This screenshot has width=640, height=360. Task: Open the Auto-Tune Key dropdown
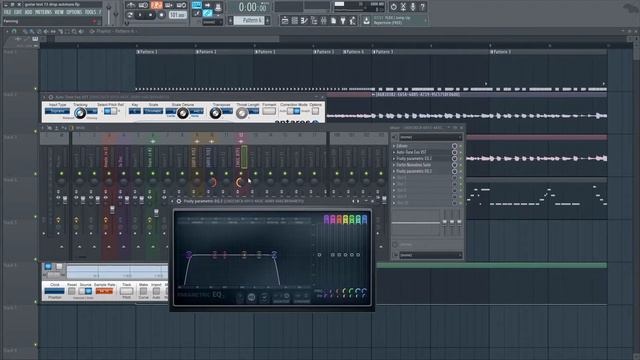pyautogui.click(x=134, y=111)
